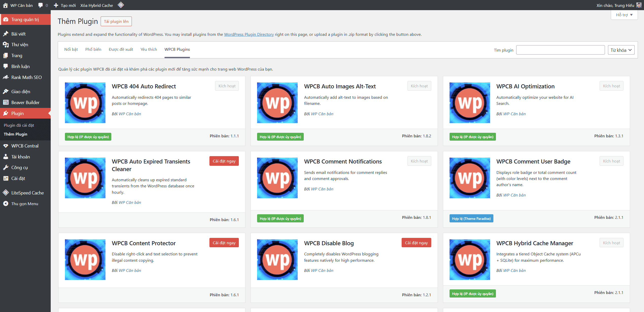
Task: Open WPCB AI Optimization plugin thumbnail
Action: pos(470,103)
